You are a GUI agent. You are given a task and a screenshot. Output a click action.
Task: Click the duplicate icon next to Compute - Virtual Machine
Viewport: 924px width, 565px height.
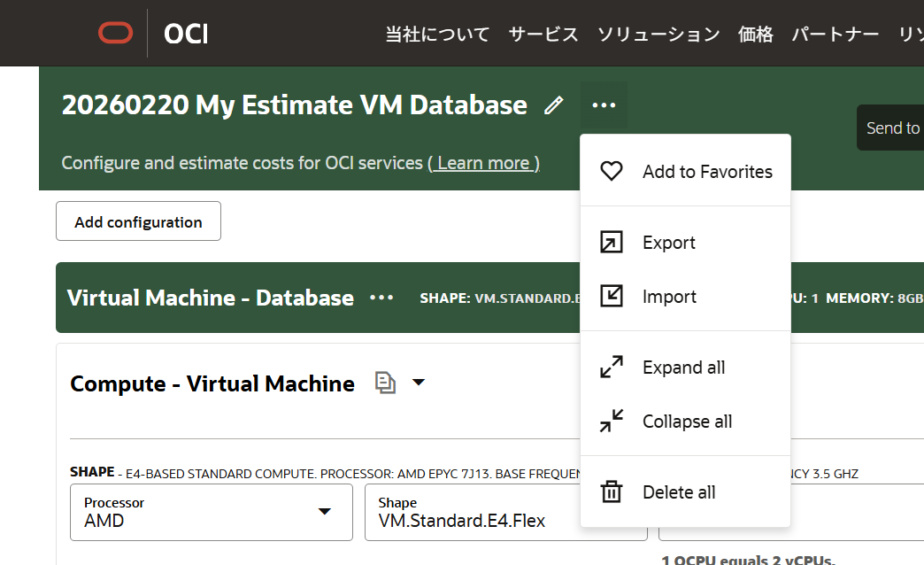(384, 382)
